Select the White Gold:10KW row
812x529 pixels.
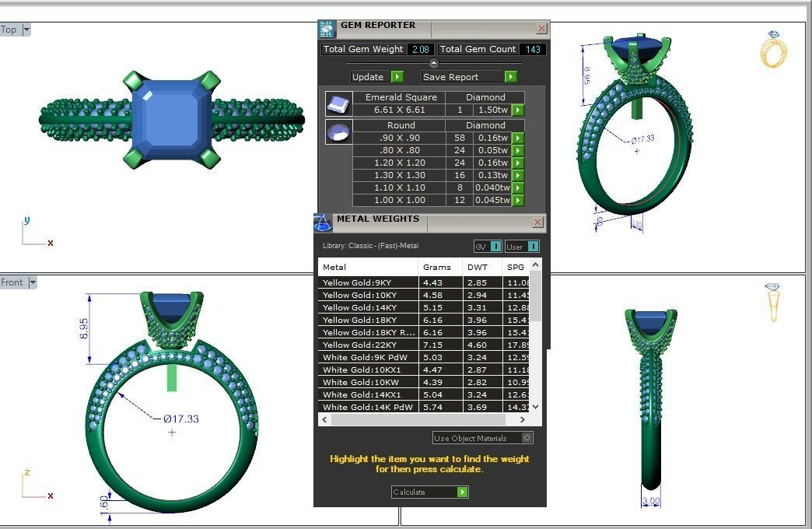click(424, 382)
